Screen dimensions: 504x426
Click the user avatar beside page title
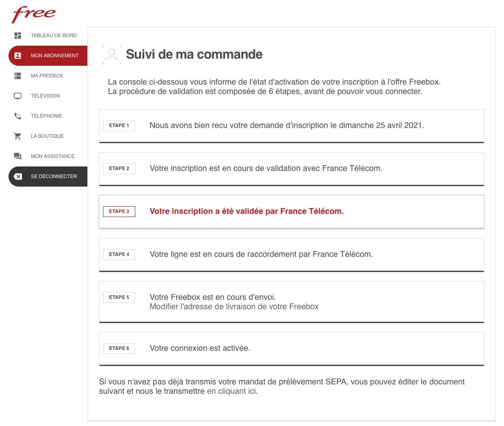pos(112,55)
